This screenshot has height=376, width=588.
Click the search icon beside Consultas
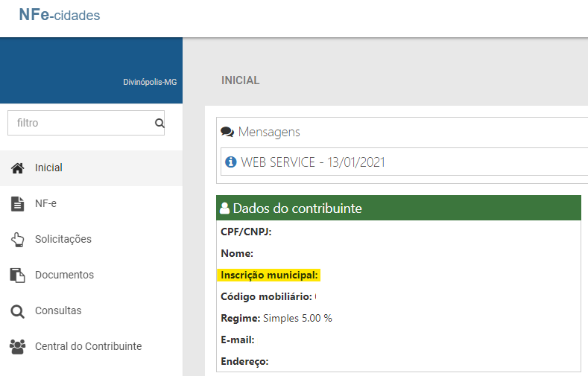point(17,311)
